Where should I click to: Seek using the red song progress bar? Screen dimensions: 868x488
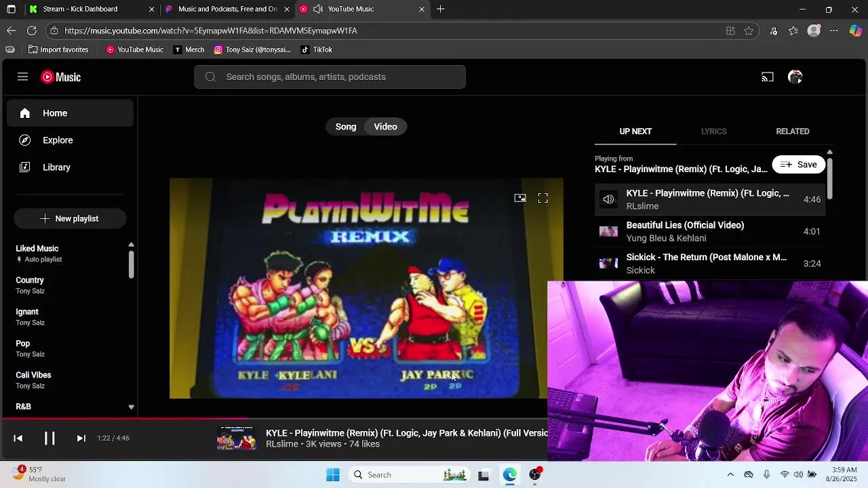pos(125,419)
